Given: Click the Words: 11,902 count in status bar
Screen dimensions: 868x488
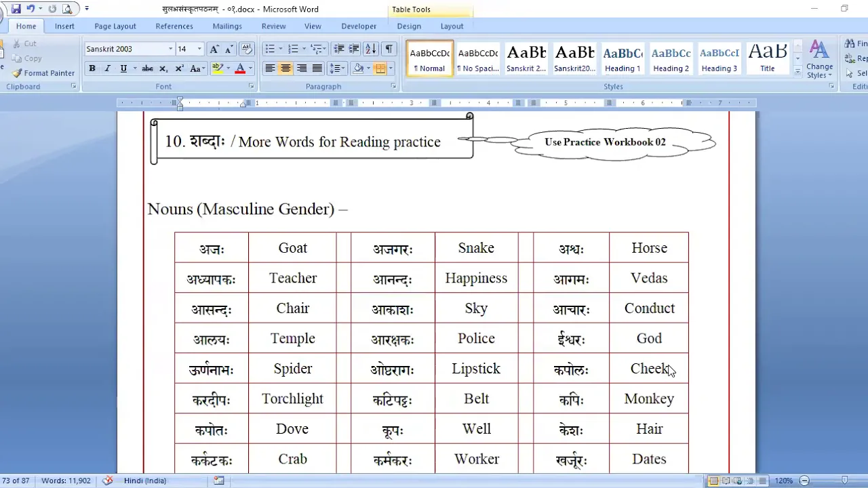Looking at the screenshot, I should [x=66, y=481].
